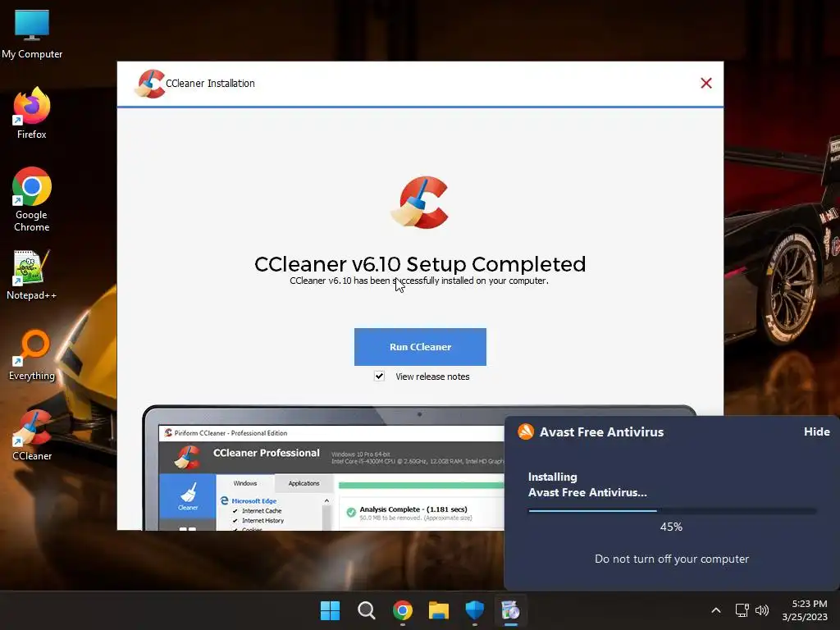Open the CCleaner desktop shortcut
Viewport: 840px width, 630px height.
32,436
